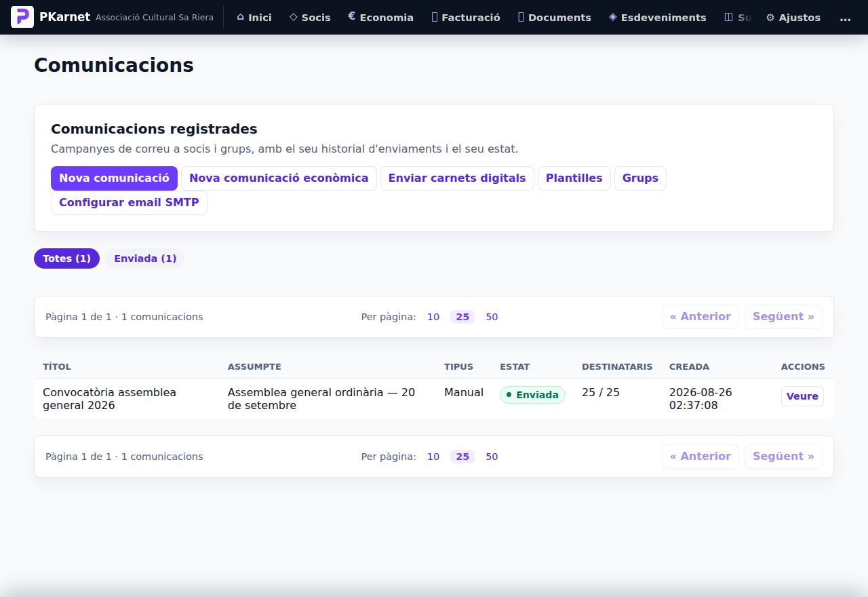Click bottom Següent » button
868x597 pixels.
pyautogui.click(x=783, y=457)
